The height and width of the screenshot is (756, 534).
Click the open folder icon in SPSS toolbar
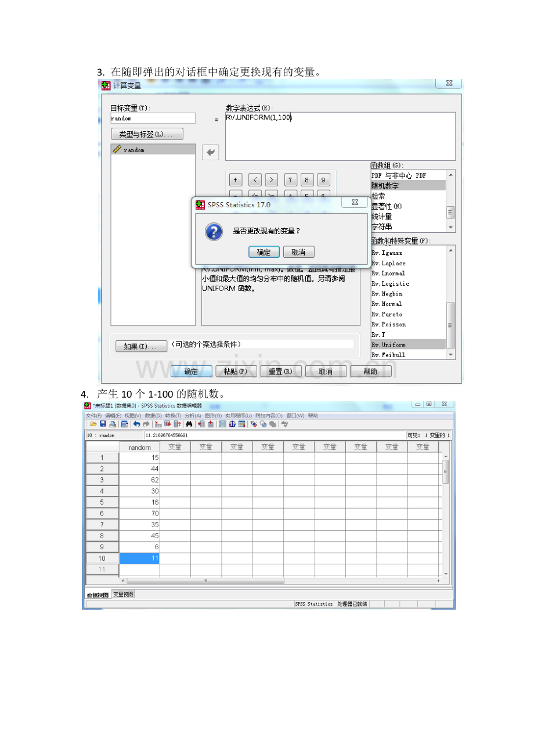click(x=93, y=424)
